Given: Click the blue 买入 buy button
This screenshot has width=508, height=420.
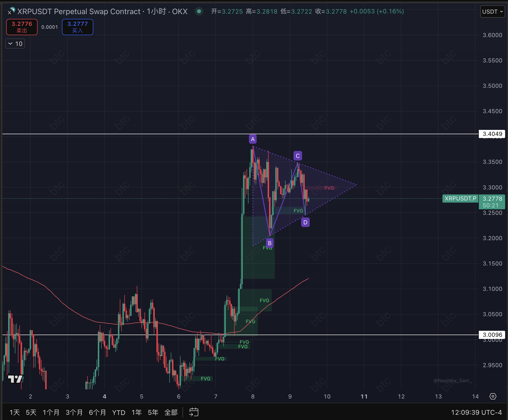Looking at the screenshot, I should [77, 27].
